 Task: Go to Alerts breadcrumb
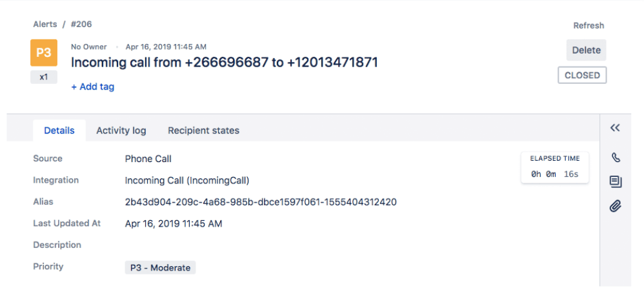point(45,25)
